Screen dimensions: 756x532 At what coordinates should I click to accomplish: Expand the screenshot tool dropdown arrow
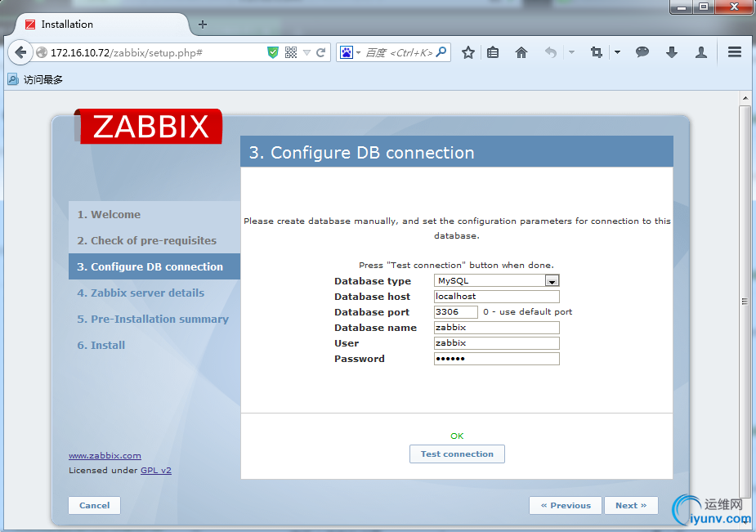[617, 52]
